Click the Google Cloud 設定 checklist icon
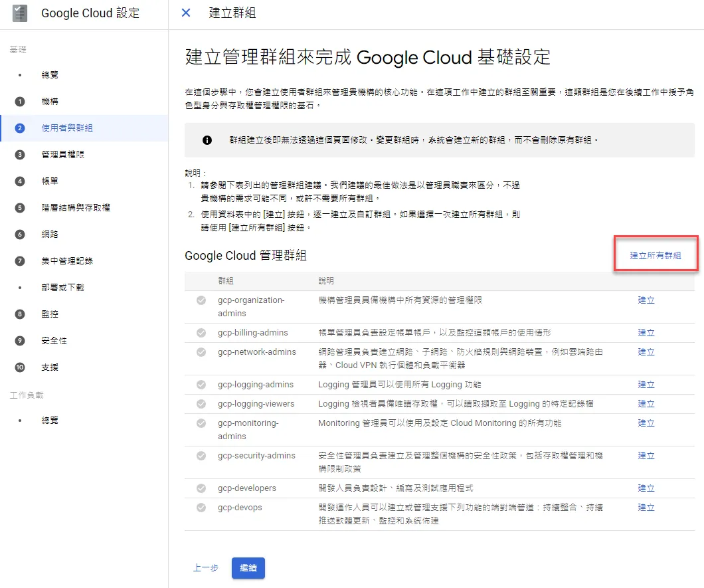Image resolution: width=704 pixels, height=588 pixels. [19, 13]
